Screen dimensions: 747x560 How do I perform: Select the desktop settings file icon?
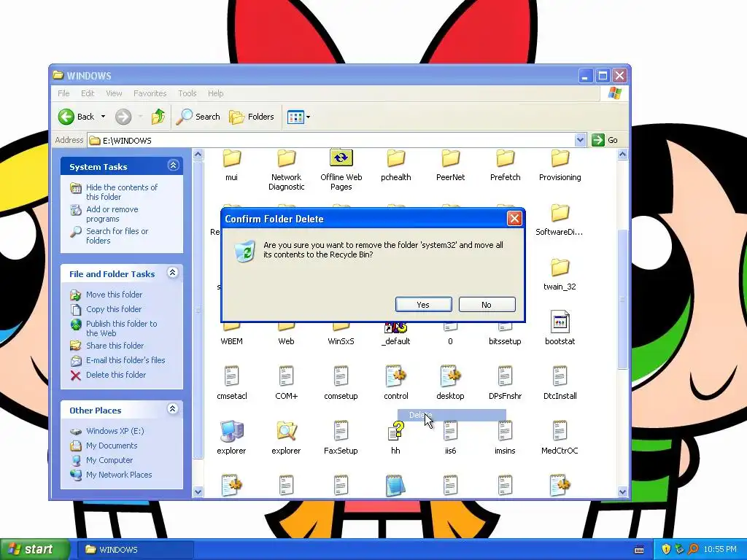click(x=451, y=376)
